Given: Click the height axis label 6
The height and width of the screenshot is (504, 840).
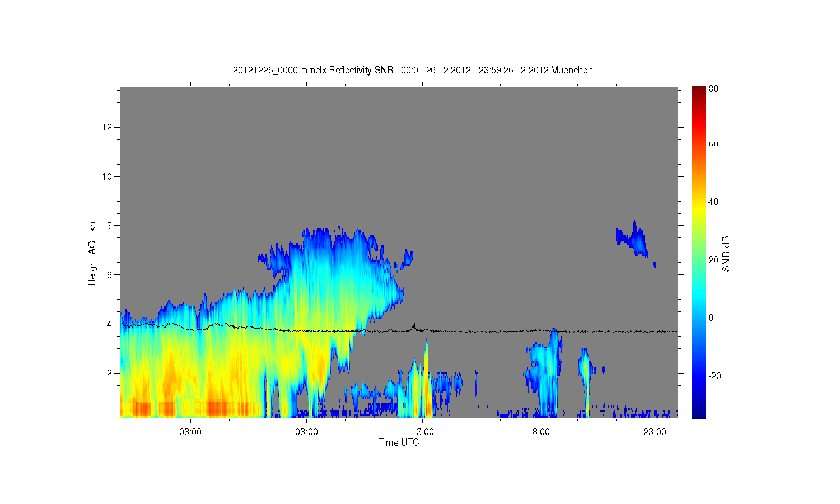Looking at the screenshot, I should (x=110, y=275).
